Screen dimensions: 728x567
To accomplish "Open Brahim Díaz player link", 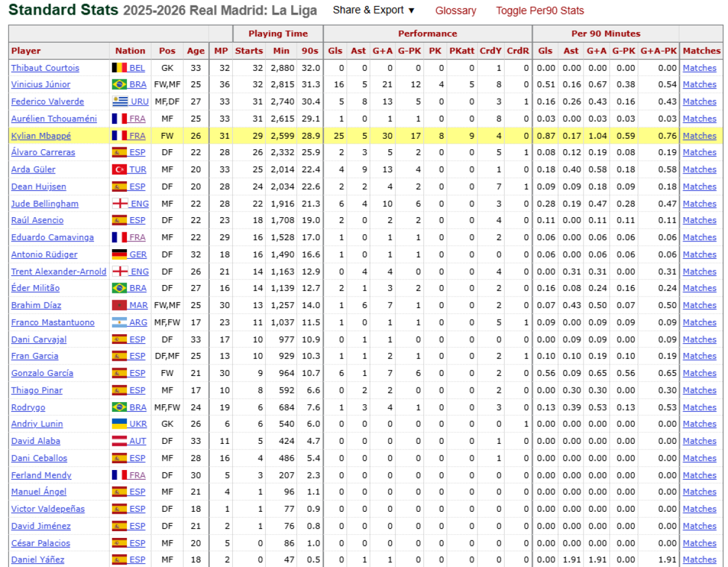I will pos(36,305).
